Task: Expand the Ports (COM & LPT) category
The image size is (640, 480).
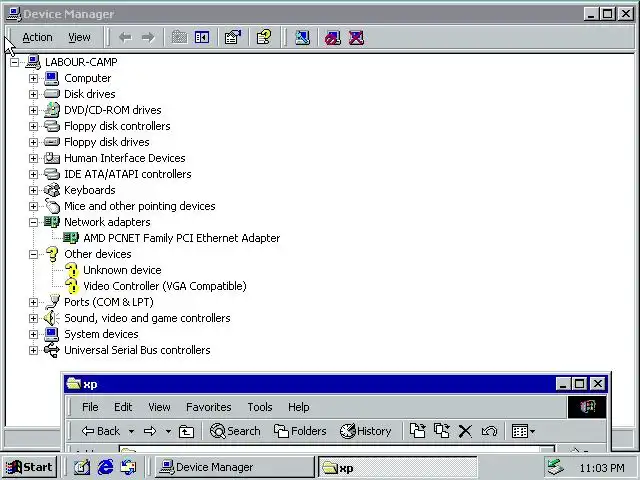Action: [x=33, y=302]
